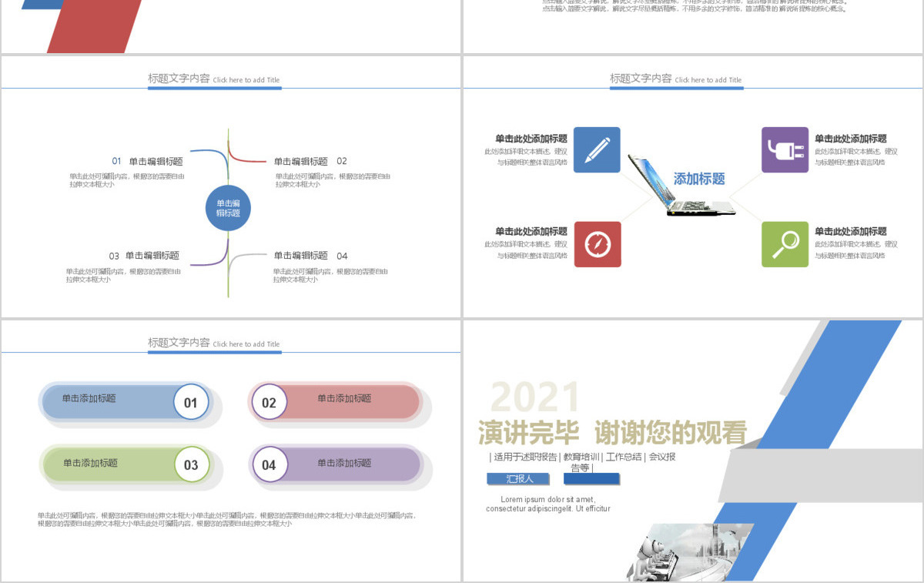Image resolution: width=924 pixels, height=583 pixels.
Task: Select 单击此处添加标题 next to pencil icon
Action: 531,139
